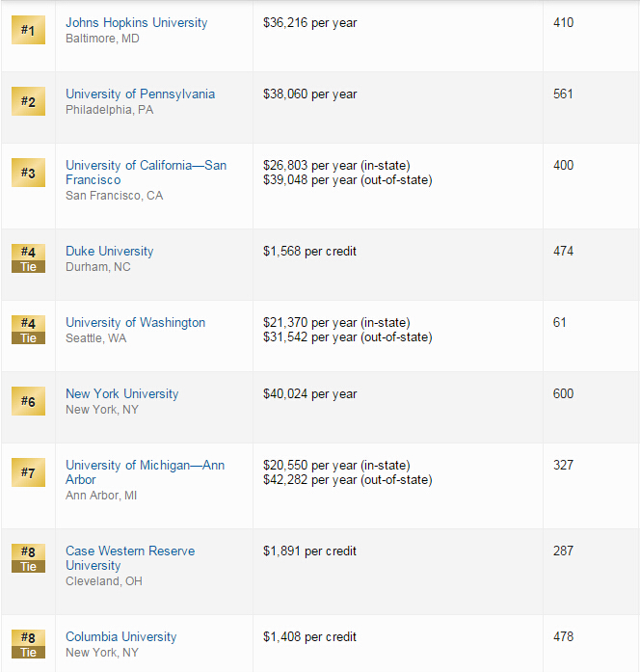Screen dimensions: 640x672
Task: Select the Seattle, WA location text
Action: 96,338
